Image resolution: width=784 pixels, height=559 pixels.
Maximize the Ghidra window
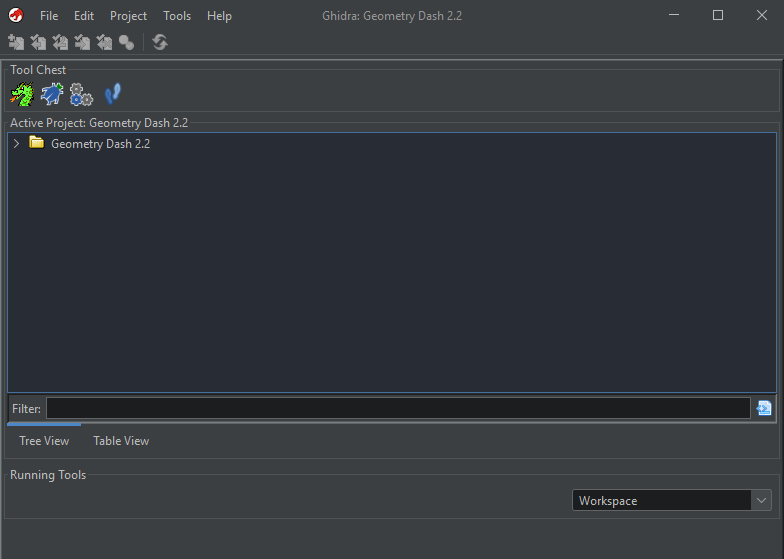click(718, 16)
